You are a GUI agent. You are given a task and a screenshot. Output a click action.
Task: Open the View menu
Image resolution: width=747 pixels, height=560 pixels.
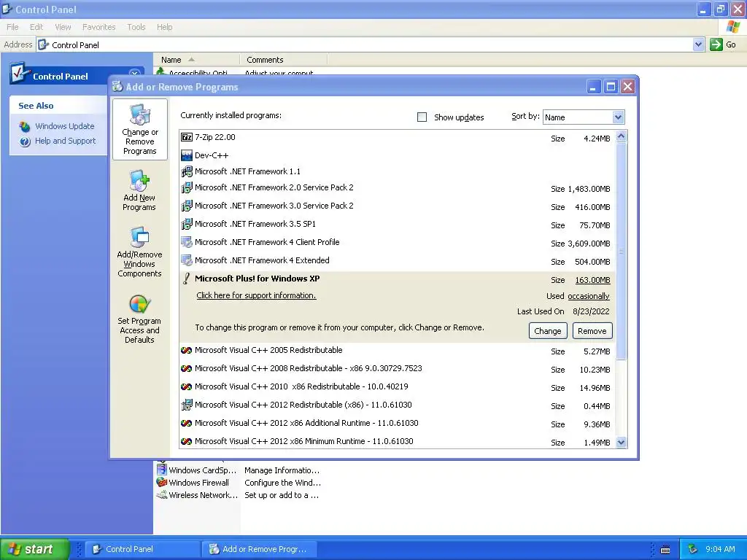pos(63,27)
